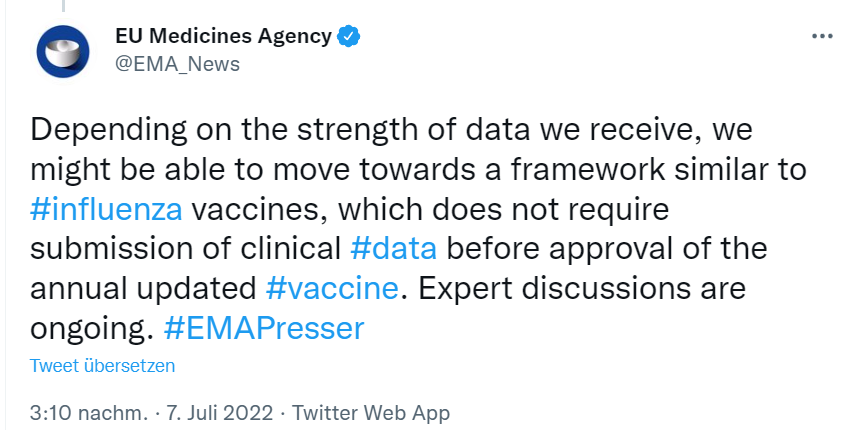This screenshot has width=846, height=430.
Task: Open the #data hashtag
Action: click(393, 248)
